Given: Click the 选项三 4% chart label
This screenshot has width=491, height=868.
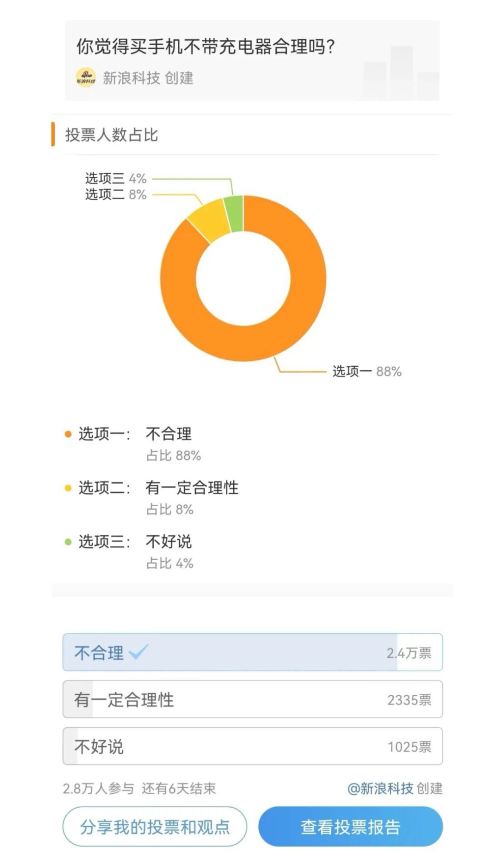Looking at the screenshot, I should 116,179.
